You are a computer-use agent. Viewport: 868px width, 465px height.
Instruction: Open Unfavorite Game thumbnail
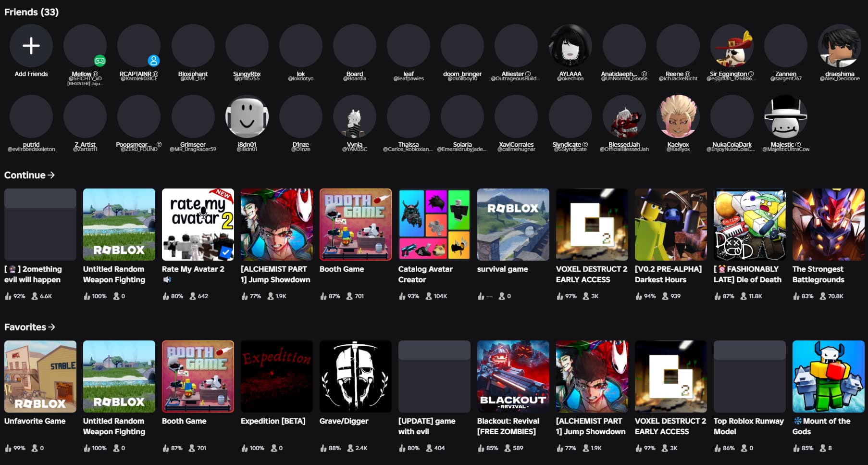click(40, 377)
